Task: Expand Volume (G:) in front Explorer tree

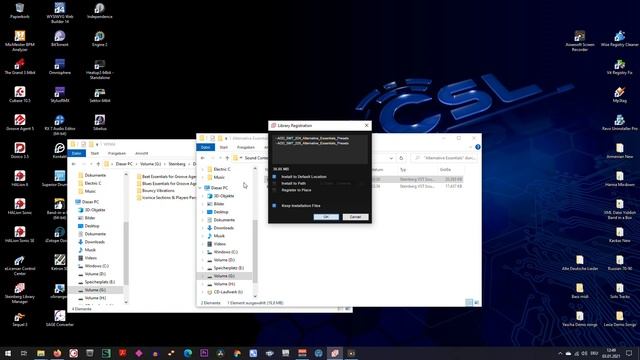Action: coord(203,276)
